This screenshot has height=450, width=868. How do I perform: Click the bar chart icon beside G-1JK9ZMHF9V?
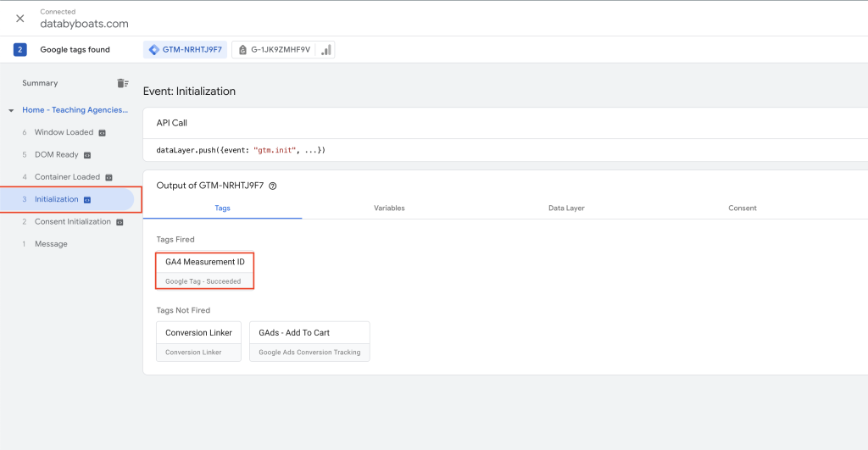click(x=326, y=49)
